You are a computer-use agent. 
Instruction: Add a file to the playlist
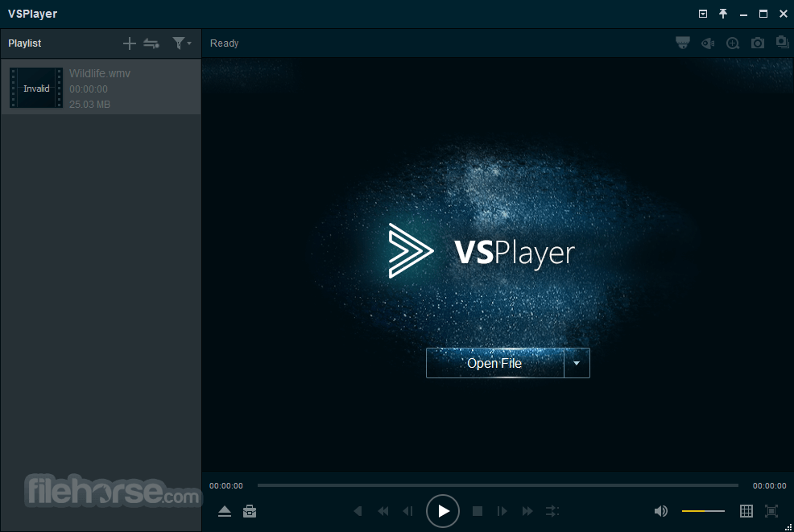129,43
